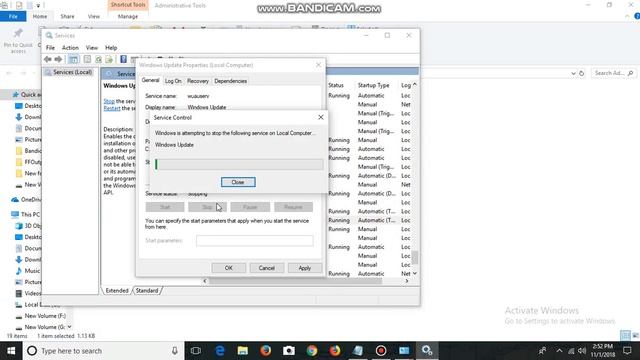Image resolution: width=640 pixels, height=360 pixels.
Task: Open the blue Help icon in Services toolbar
Action: pos(123,60)
